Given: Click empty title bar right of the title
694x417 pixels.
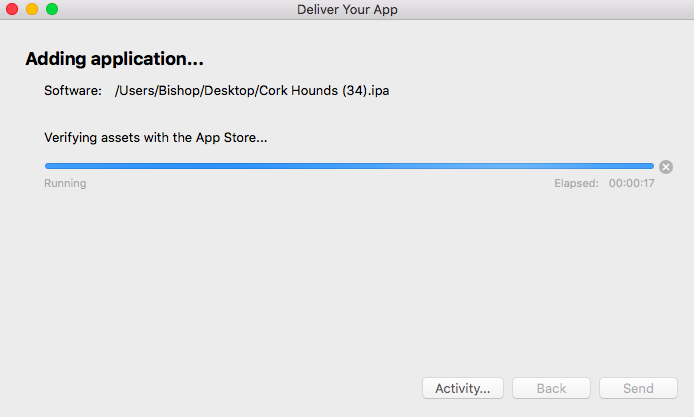Looking at the screenshot, I should coord(550,10).
